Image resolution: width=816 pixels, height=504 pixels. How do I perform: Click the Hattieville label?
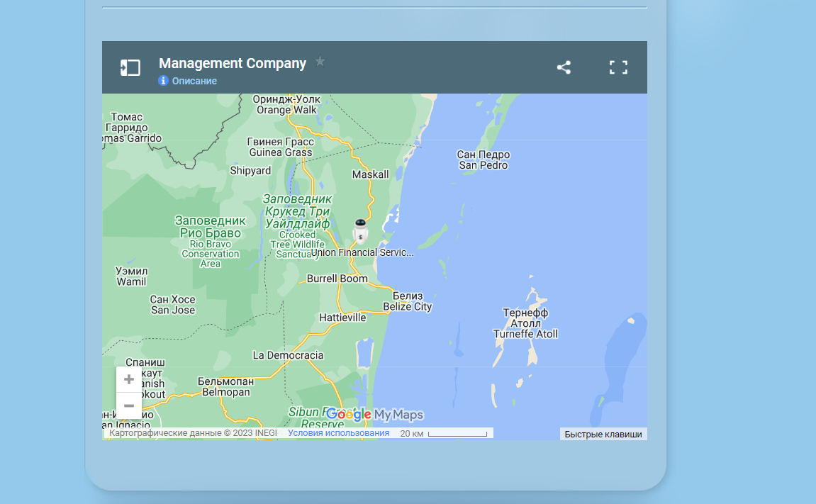(342, 318)
